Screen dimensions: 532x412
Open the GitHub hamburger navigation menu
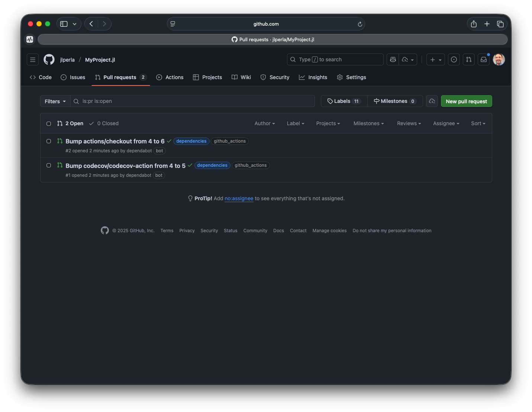click(x=33, y=59)
